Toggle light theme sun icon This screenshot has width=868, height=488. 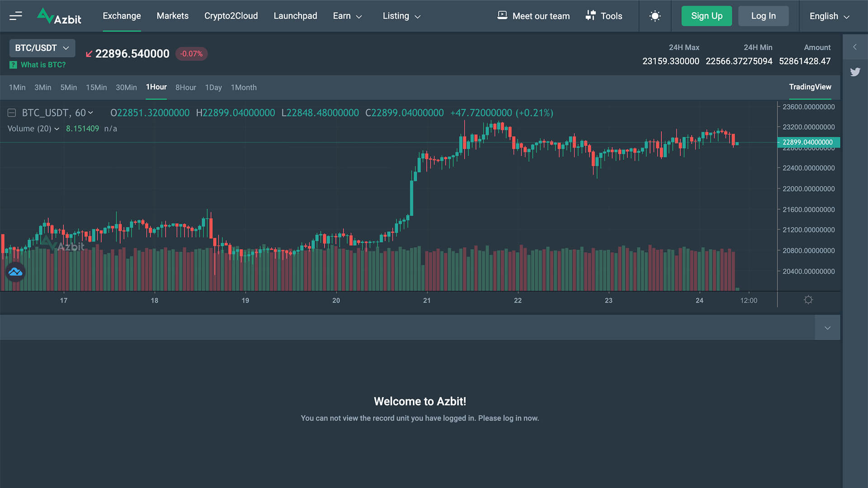(655, 16)
